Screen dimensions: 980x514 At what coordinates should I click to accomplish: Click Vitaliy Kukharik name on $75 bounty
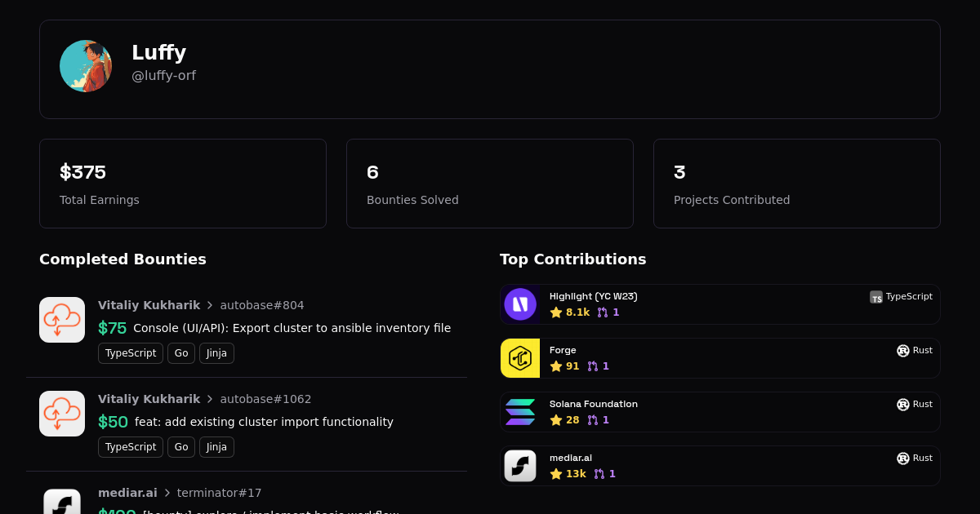pos(149,305)
